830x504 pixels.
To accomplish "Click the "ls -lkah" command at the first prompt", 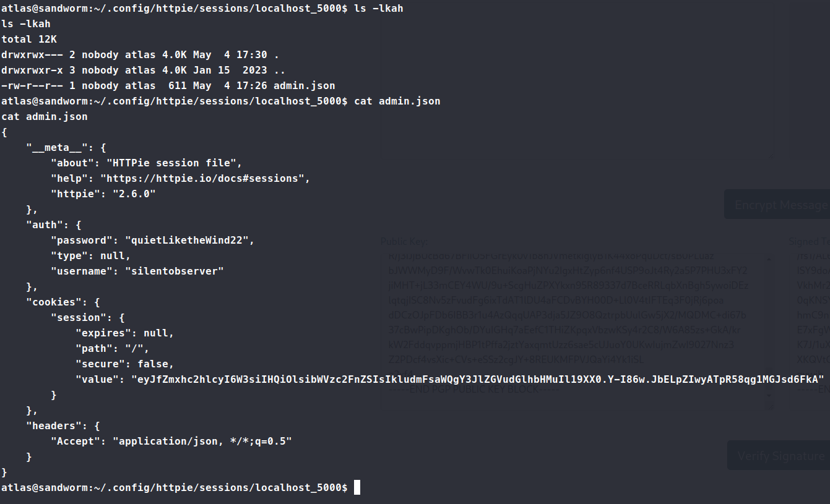I will 378,9.
